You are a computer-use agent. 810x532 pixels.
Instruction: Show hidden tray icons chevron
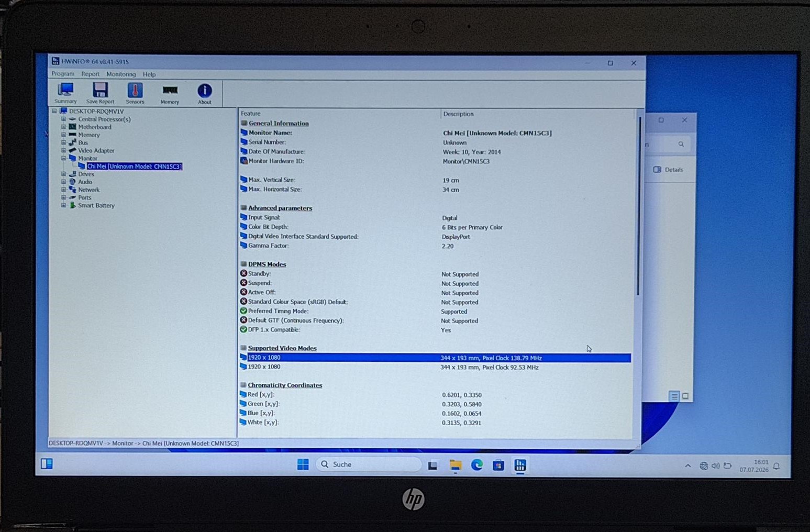click(x=688, y=465)
